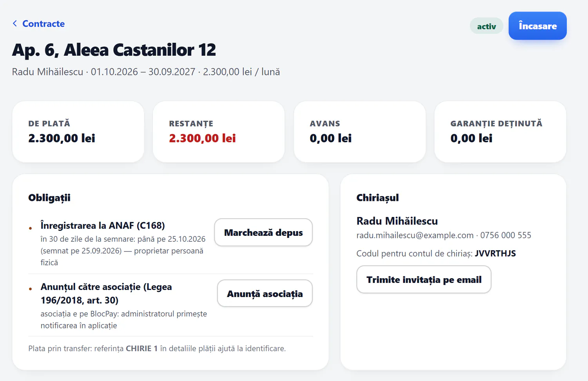
Task: Click the Garanție deținută 0,00 lei value
Action: [x=471, y=138]
